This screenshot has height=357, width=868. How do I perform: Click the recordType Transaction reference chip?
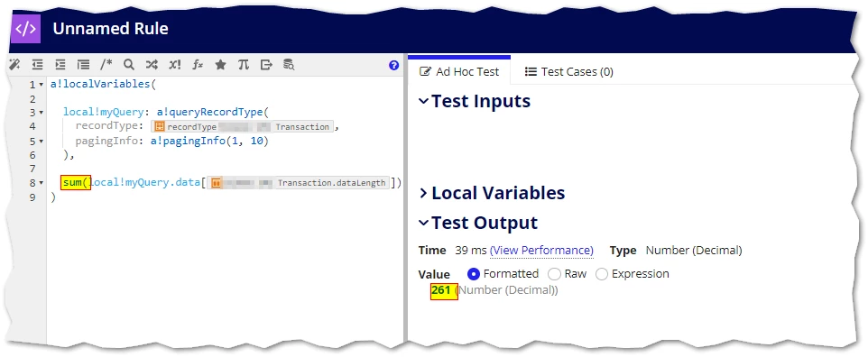[242, 127]
